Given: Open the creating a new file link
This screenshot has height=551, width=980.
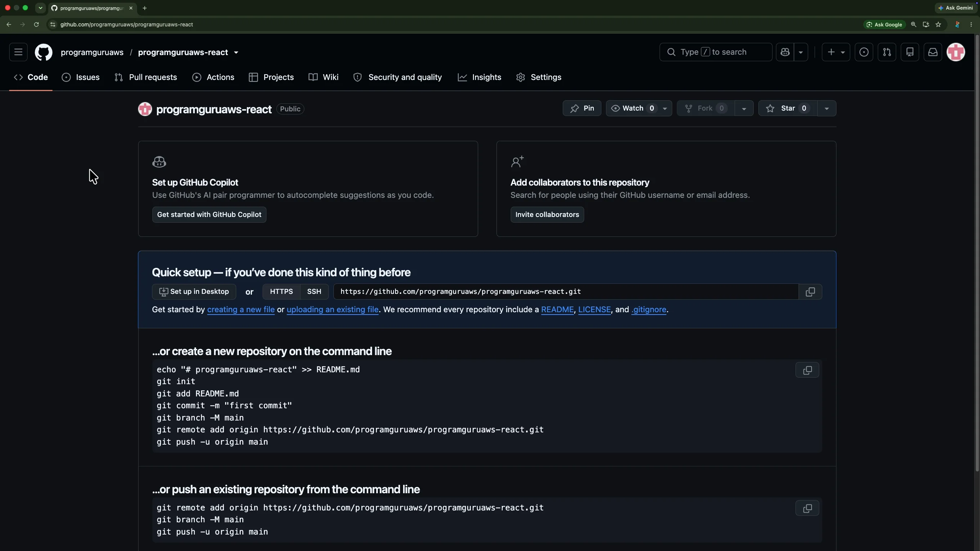Looking at the screenshot, I should click(x=241, y=310).
